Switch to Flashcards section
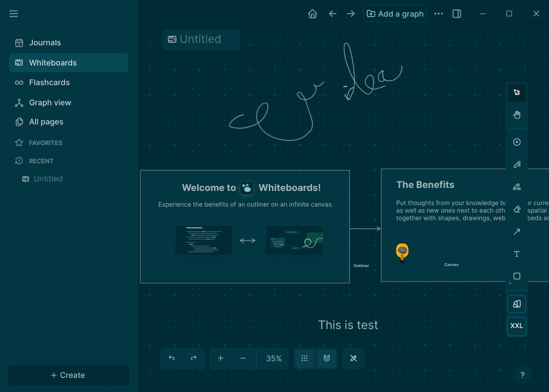 [x=49, y=82]
